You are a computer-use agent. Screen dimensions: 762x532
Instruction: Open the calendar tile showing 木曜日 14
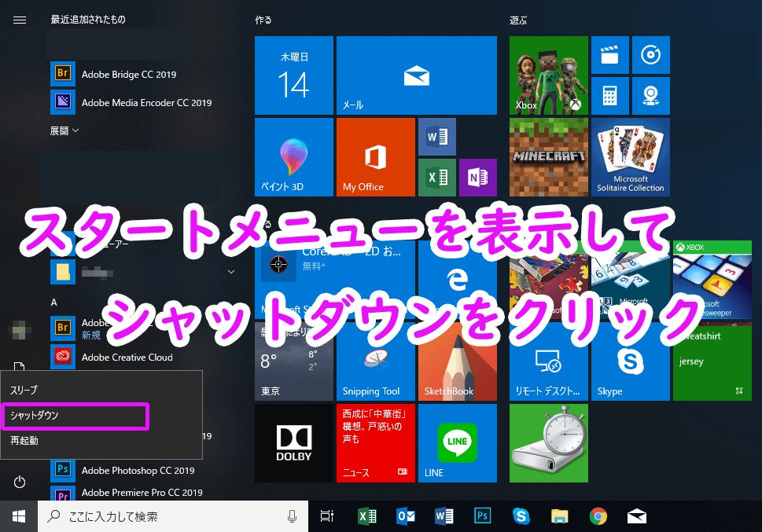[x=294, y=75]
